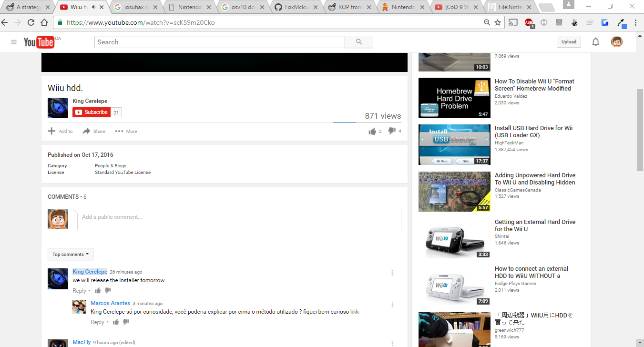Screen dimensions: 644x347
Task: Click the YouTube search field
Action: tap(220, 42)
